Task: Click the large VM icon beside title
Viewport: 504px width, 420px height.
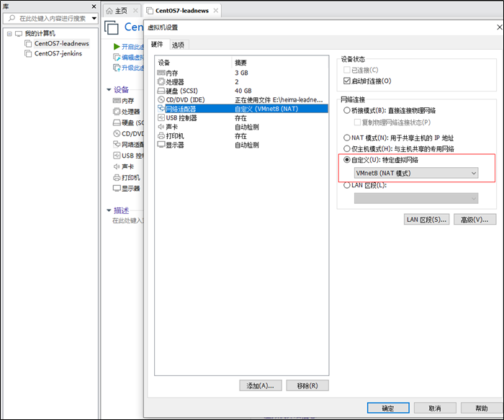Action: point(112,27)
